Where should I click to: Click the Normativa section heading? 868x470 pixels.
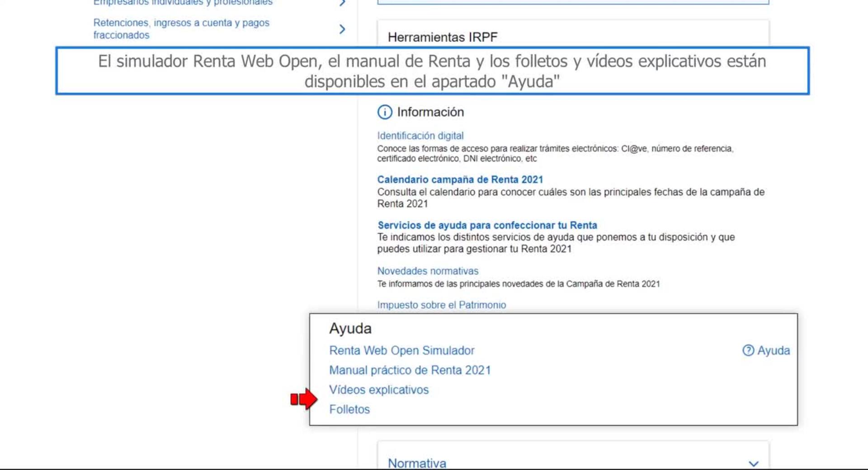click(417, 463)
